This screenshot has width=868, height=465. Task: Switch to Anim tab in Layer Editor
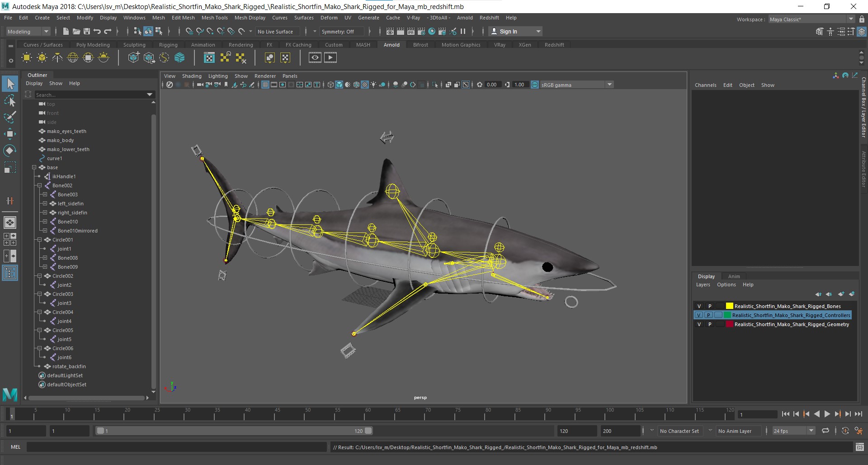[x=734, y=276]
